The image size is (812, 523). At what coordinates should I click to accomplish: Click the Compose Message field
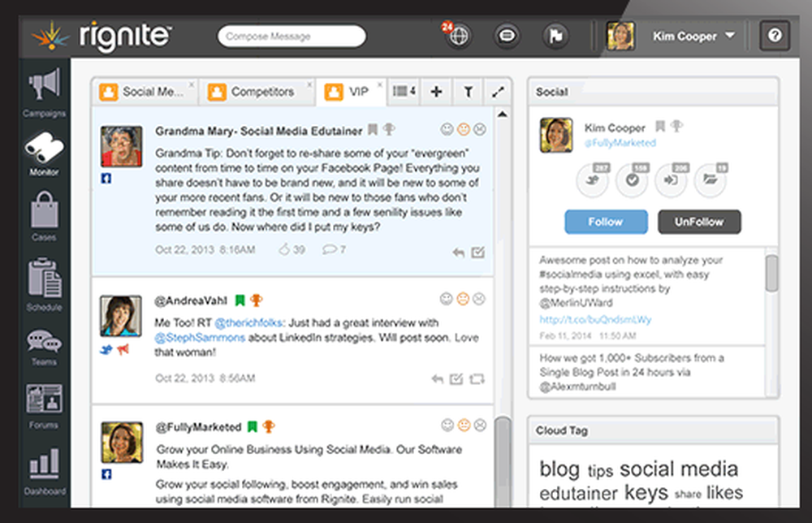tap(292, 37)
